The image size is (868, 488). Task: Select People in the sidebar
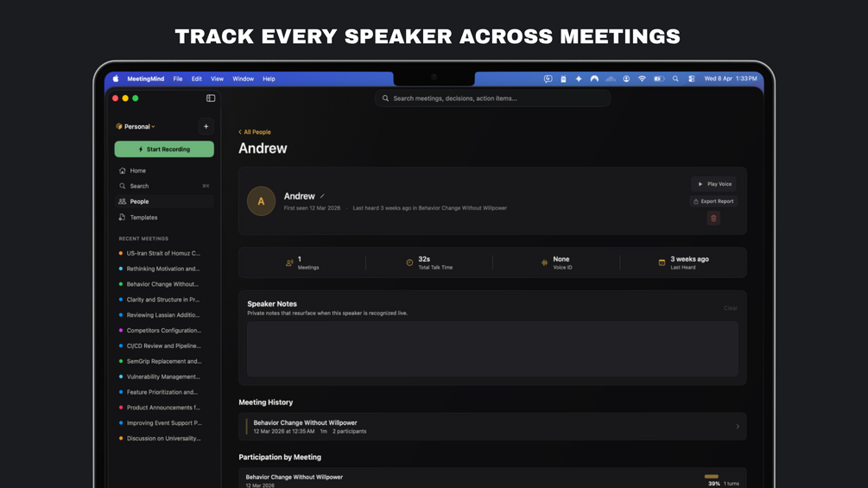[164, 201]
